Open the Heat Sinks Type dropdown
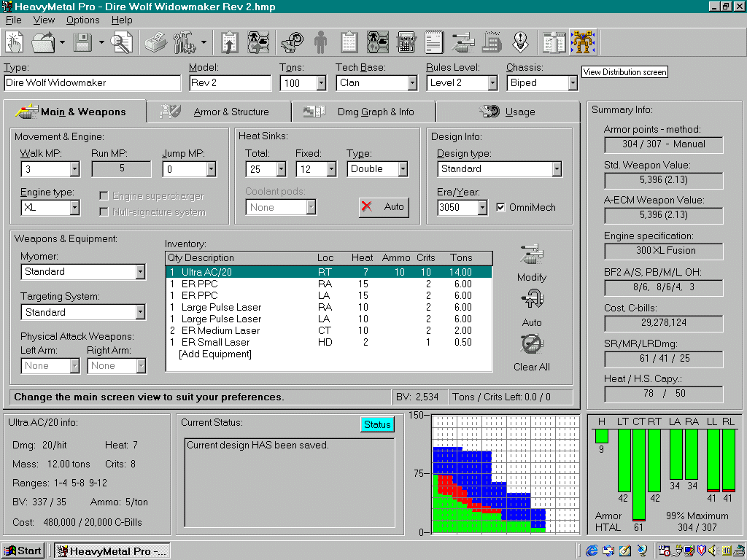Image resolution: width=747 pixels, height=560 pixels. 403,169
